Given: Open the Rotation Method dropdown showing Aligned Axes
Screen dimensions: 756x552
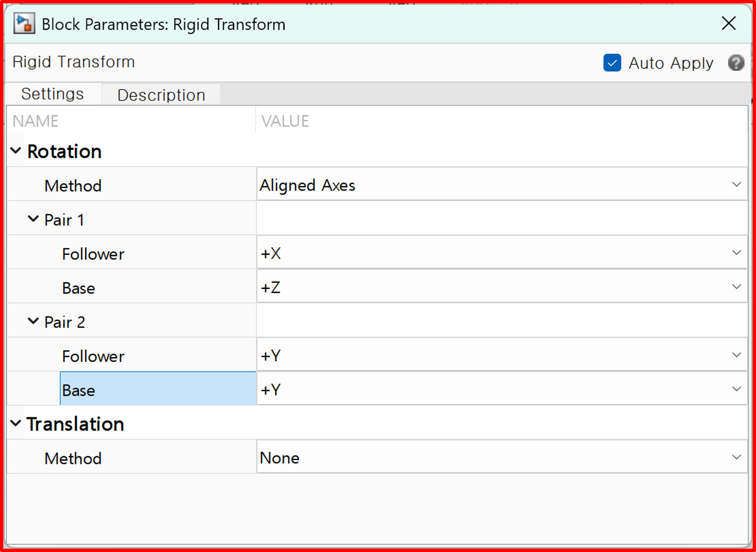Looking at the screenshot, I should pos(502,185).
